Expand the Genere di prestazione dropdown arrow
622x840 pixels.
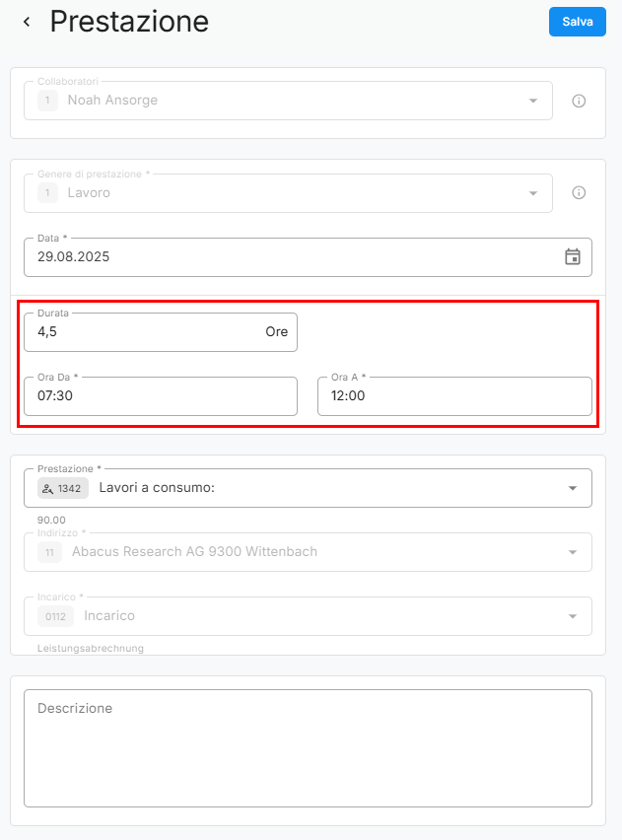click(532, 193)
